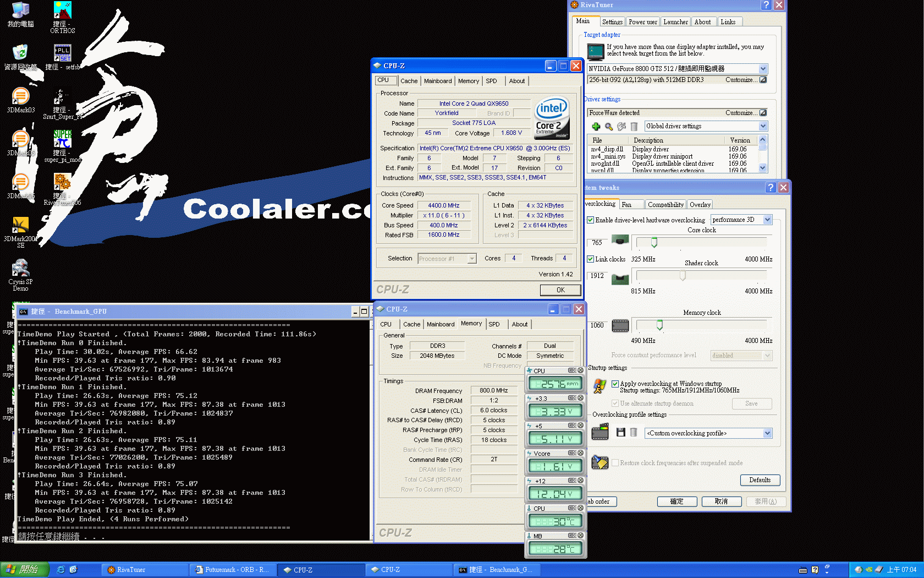Switch to Launcher tab in RivaTuner
The height and width of the screenshot is (578, 924).
[675, 22]
